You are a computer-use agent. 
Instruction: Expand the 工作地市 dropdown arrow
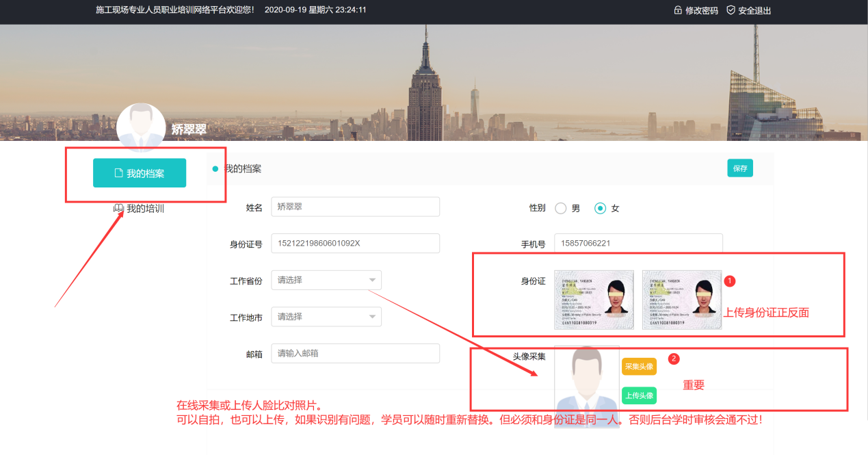pos(372,317)
